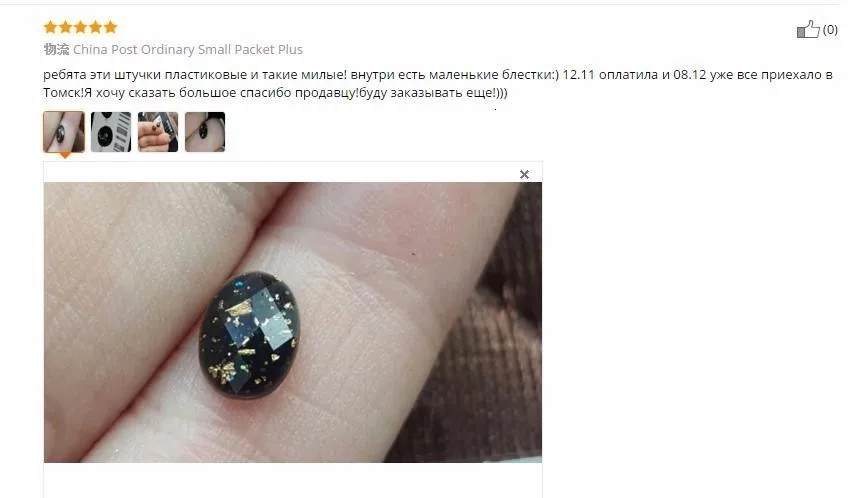The image size is (854, 498).
Task: Click the orange arrow under selected thumbnail
Action: coord(64,155)
